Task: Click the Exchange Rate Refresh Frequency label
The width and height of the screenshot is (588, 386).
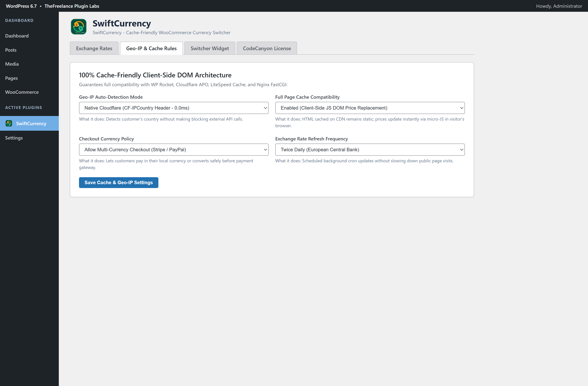Action: click(x=311, y=139)
